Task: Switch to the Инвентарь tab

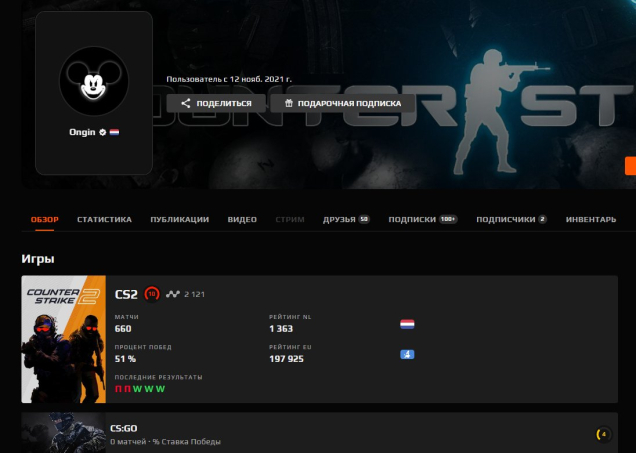Action: [x=591, y=219]
